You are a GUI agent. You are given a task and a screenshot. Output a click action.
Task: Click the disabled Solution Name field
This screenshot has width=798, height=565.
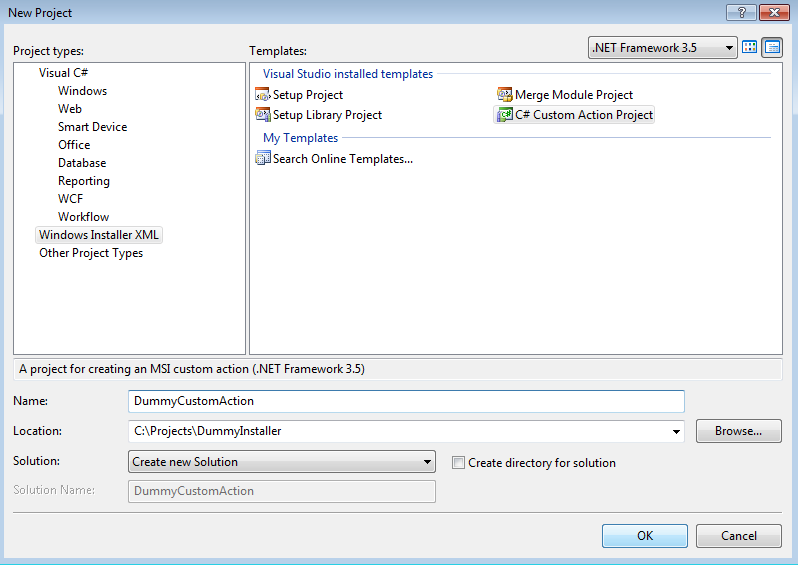point(282,491)
